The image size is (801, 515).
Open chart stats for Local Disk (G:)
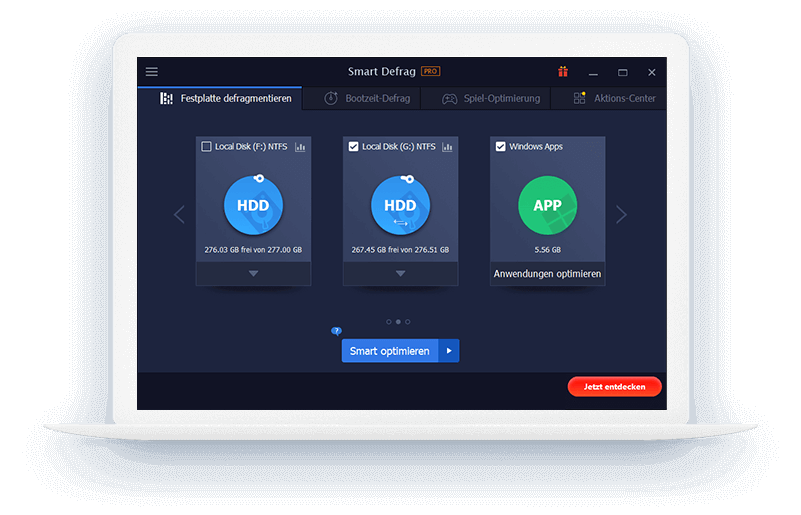447,147
